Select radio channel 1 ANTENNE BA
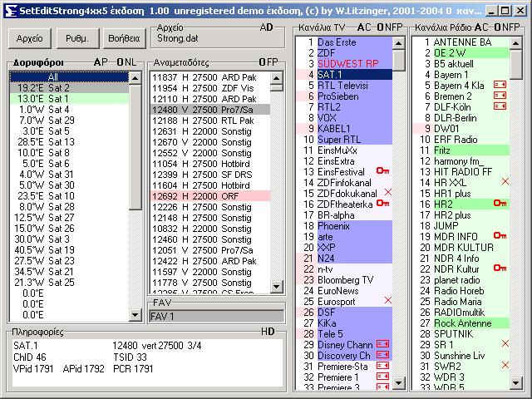The width and height of the screenshot is (532, 399). coord(461,42)
